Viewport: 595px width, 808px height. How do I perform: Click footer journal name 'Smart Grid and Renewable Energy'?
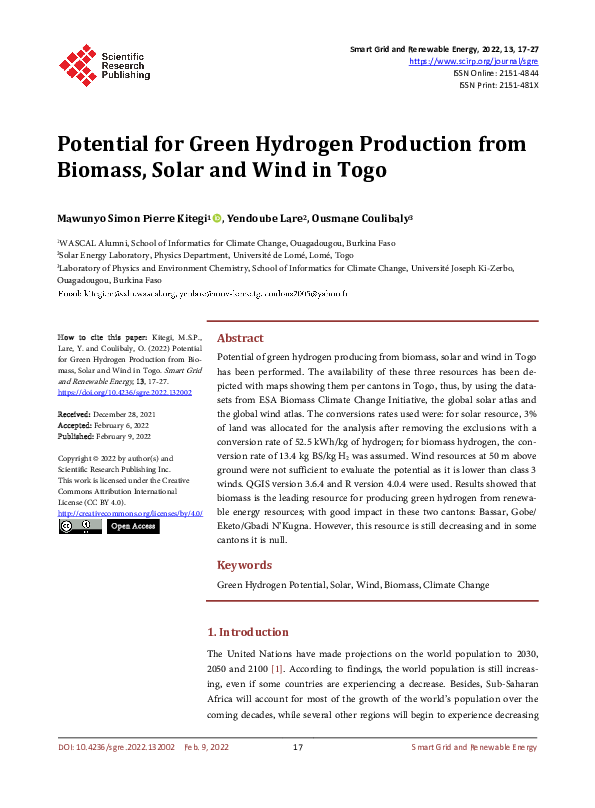pos(474,747)
